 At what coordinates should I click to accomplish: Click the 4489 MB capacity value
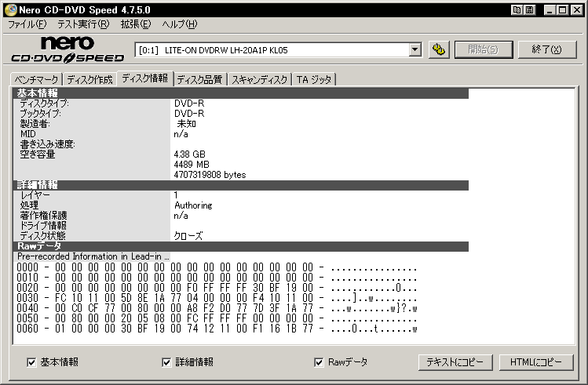(192, 165)
